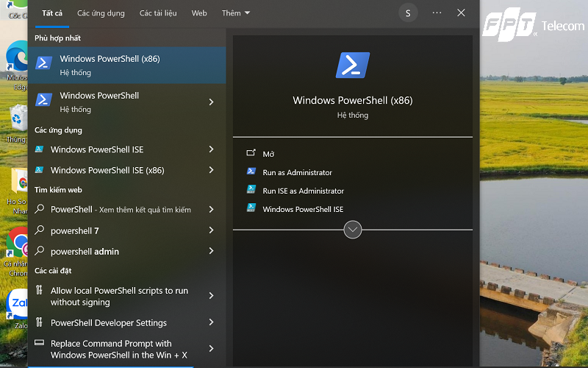Click the Windows PowerShell (x86) preview title
The height and width of the screenshot is (368, 588).
coord(353,100)
